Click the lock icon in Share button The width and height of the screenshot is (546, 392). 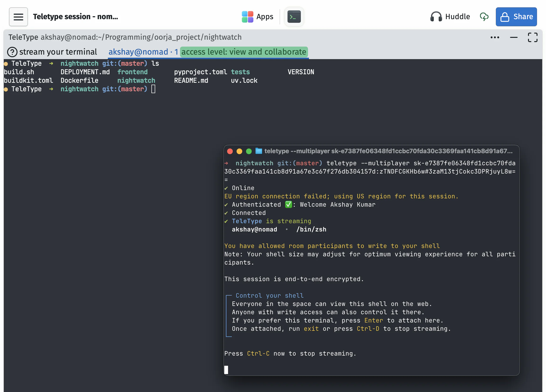pyautogui.click(x=505, y=17)
